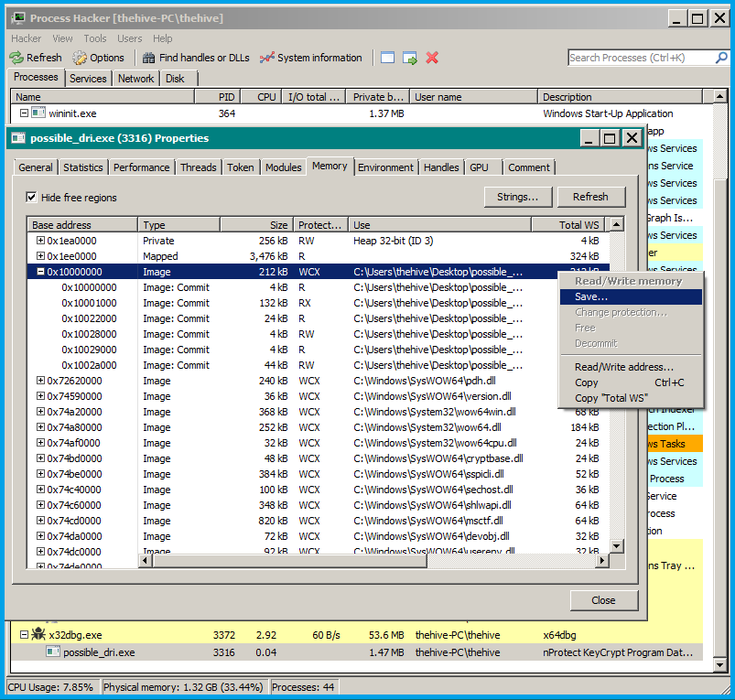This screenshot has height=700, width=735.
Task: Open Options from the gear toolbar icon
Action: [81, 58]
